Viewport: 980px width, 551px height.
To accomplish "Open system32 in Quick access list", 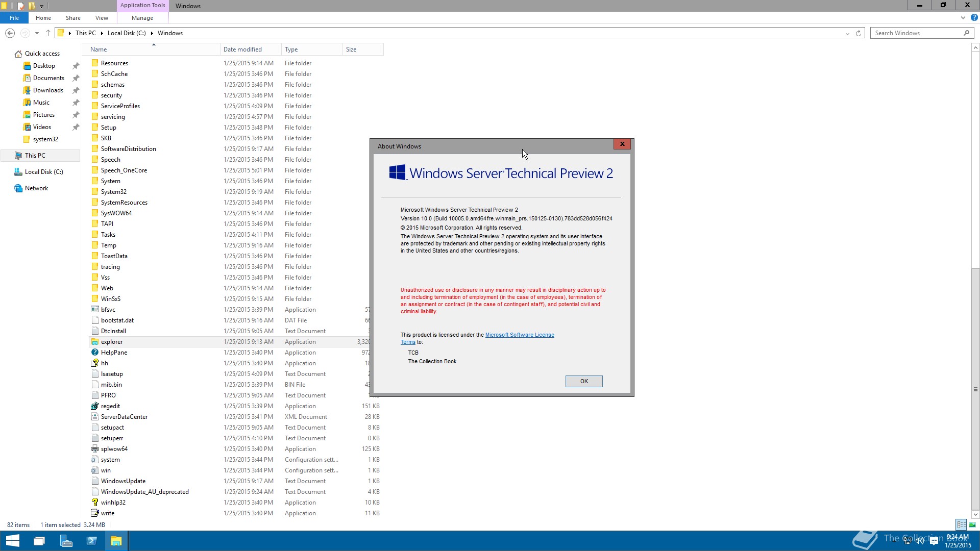I will pyautogui.click(x=45, y=139).
